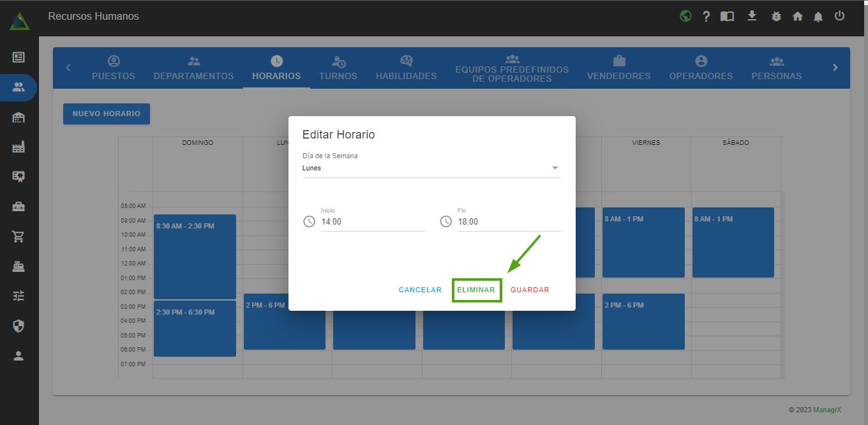
Task: Open notifications bell icon
Action: click(818, 17)
